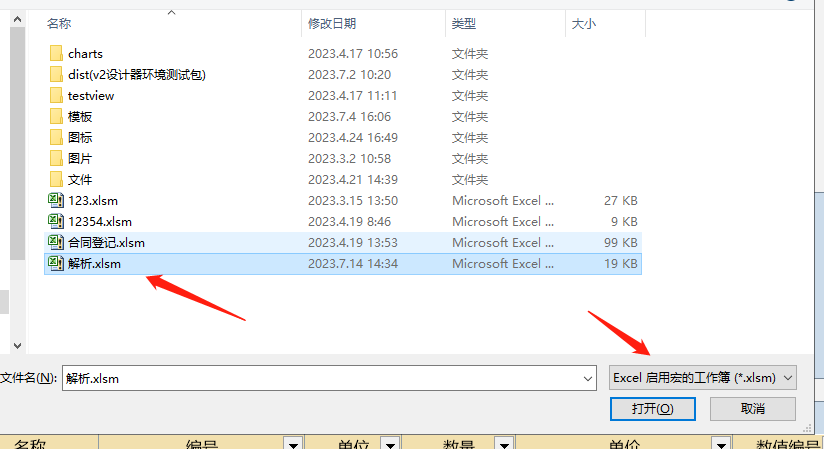The width and height of the screenshot is (824, 449).
Task: Click the scroll down arrow in left pane
Action: pyautogui.click(x=16, y=344)
